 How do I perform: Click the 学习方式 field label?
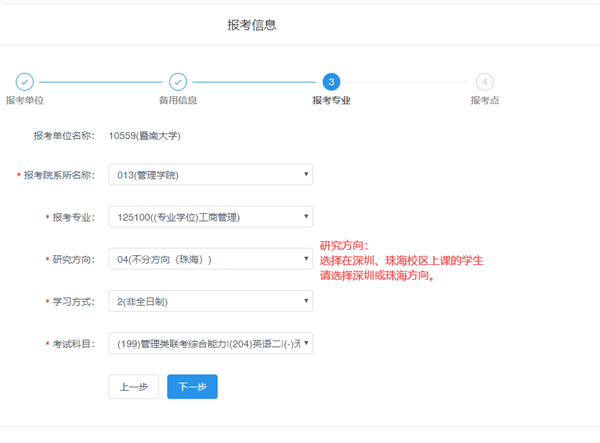(73, 302)
